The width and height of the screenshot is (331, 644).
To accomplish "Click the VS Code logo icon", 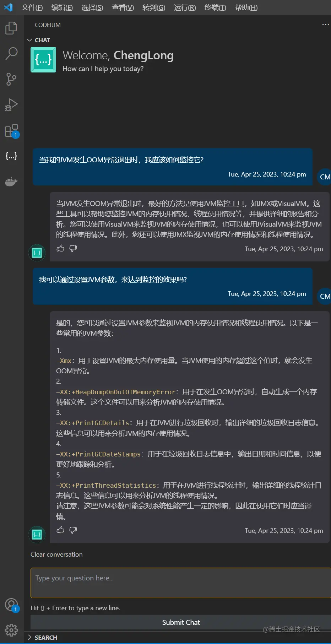I will click(x=8, y=7).
